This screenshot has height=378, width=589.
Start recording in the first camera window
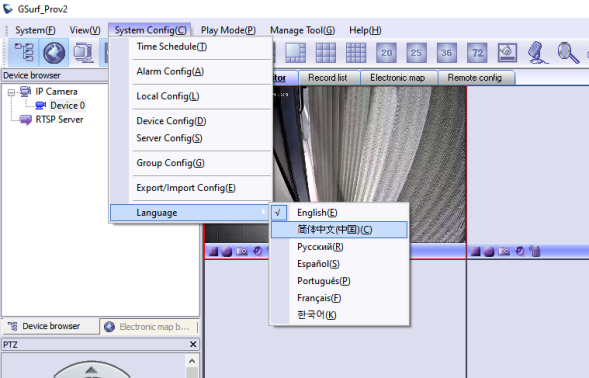(x=227, y=251)
